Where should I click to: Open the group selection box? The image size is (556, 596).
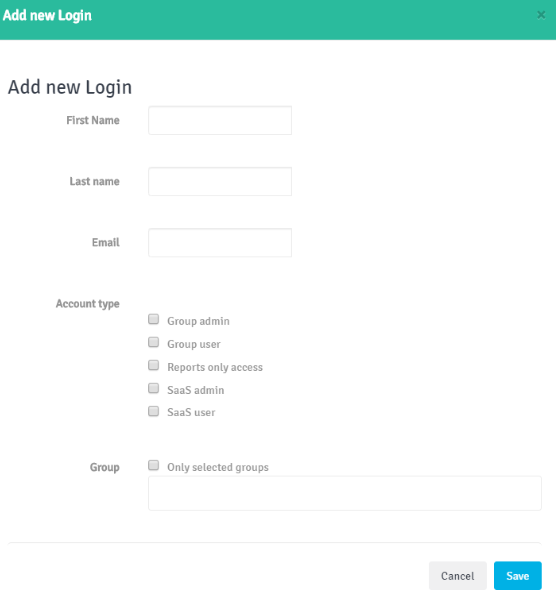345,493
